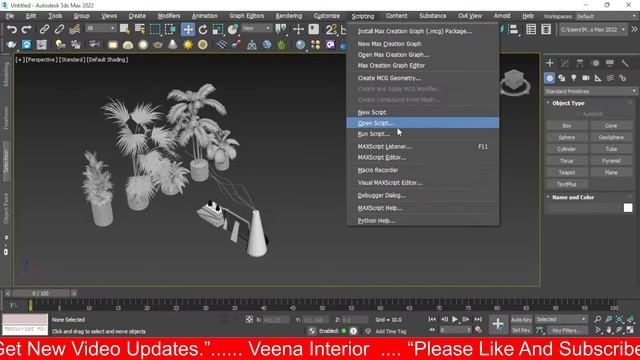
Task: Click the Key Filters button
Action: [567, 330]
